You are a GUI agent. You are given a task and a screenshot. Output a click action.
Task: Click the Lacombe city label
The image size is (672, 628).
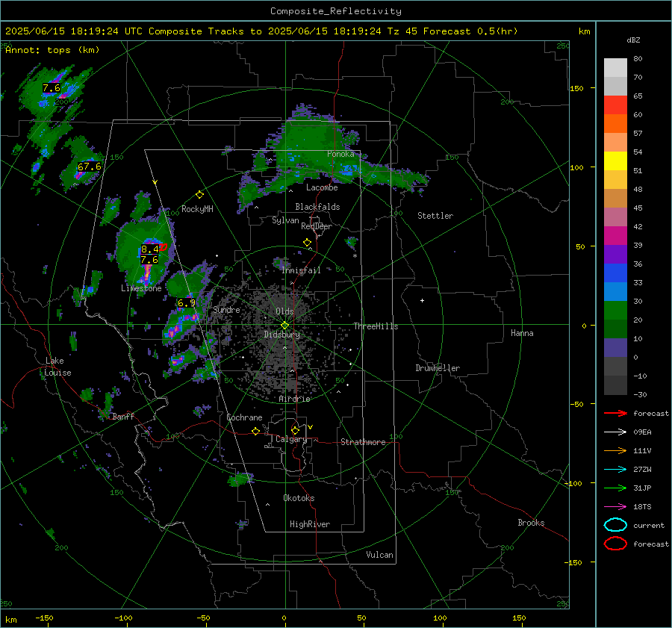tap(322, 187)
